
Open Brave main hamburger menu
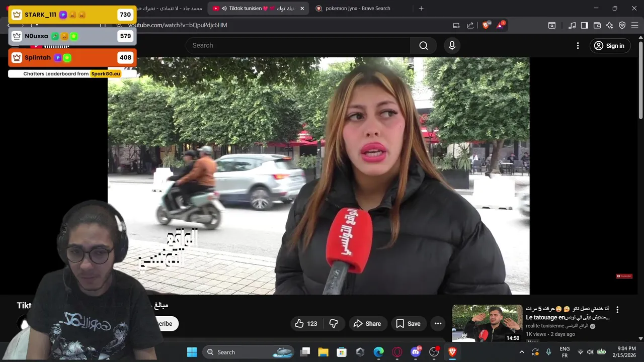[x=635, y=25]
